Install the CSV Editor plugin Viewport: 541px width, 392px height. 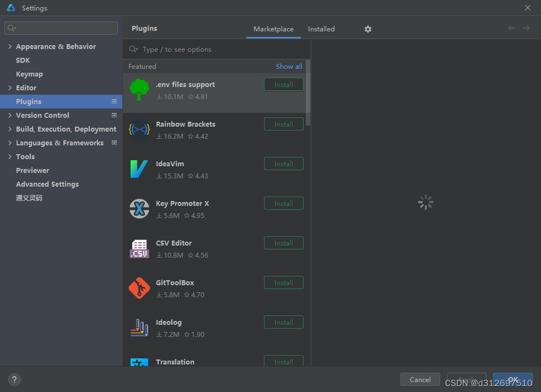[x=284, y=243]
